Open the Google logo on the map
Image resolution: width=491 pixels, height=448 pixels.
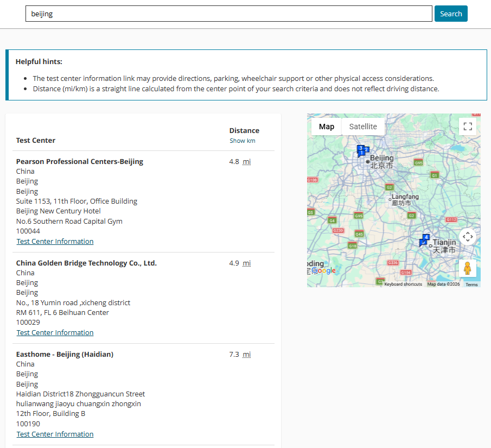coord(323,270)
